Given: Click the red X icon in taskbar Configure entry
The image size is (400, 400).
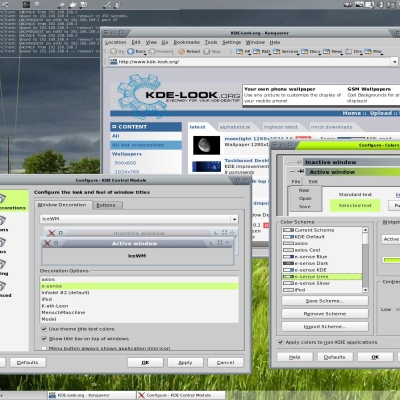Looking at the screenshot, I should pyautogui.click(x=141, y=395).
